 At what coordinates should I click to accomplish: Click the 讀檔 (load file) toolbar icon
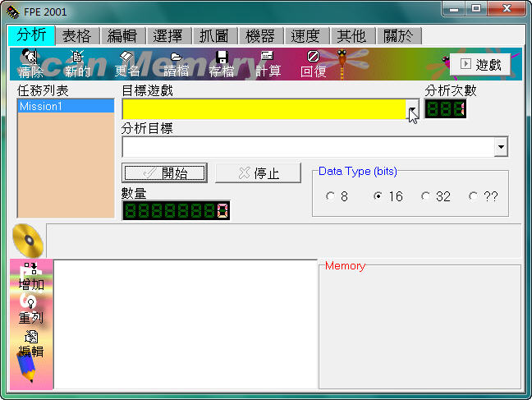point(176,63)
